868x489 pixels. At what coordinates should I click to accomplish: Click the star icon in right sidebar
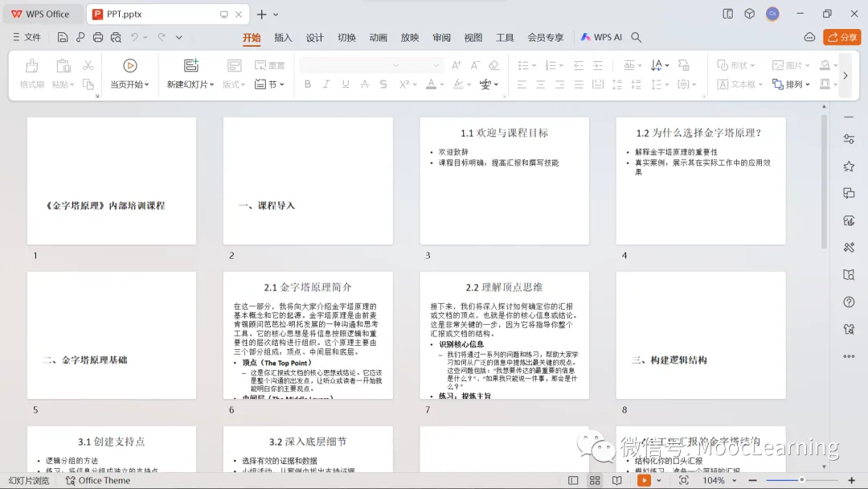point(849,166)
